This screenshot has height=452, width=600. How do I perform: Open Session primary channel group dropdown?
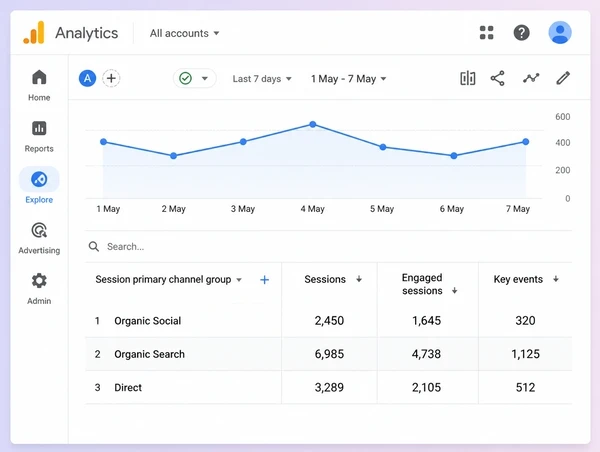169,279
